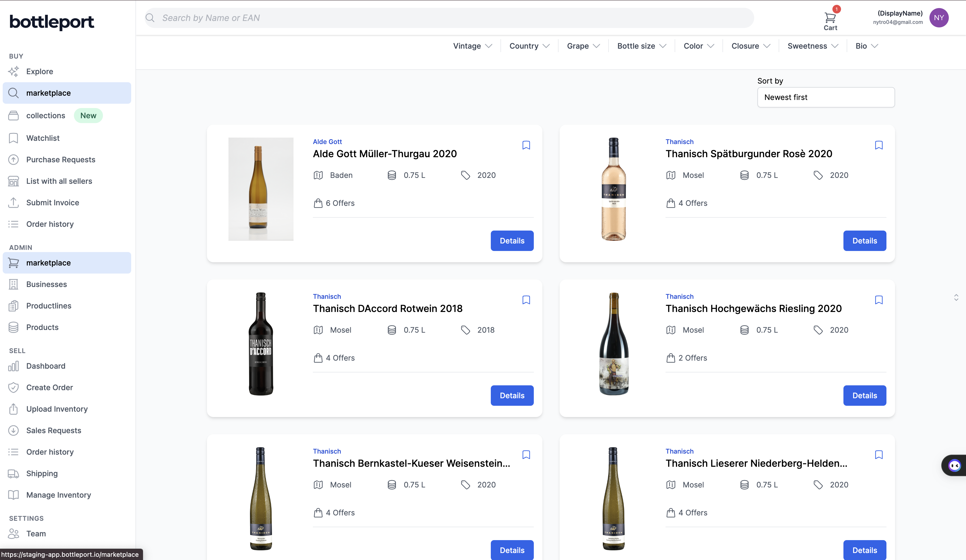Click the Team people icon
Screen dimensions: 966x560
point(13,534)
